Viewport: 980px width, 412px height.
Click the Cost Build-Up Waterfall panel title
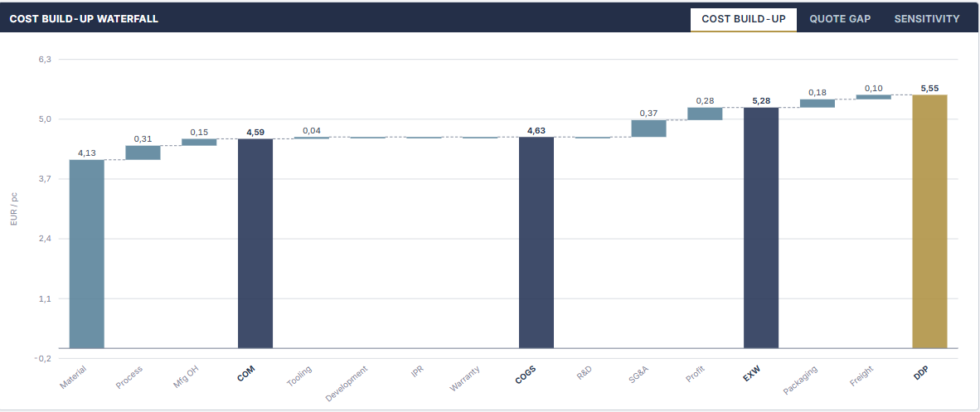84,19
